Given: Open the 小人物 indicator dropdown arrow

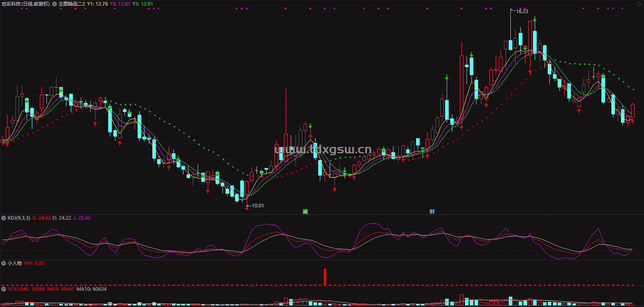Looking at the screenshot, I should point(4,263).
